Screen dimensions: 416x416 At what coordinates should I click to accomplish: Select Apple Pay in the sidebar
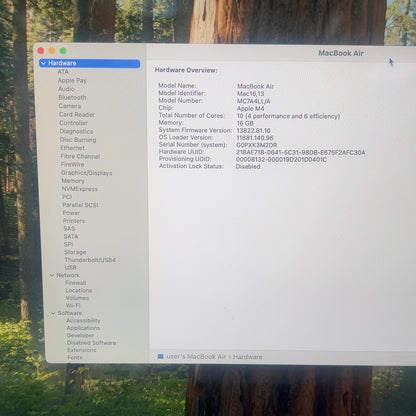click(x=72, y=81)
